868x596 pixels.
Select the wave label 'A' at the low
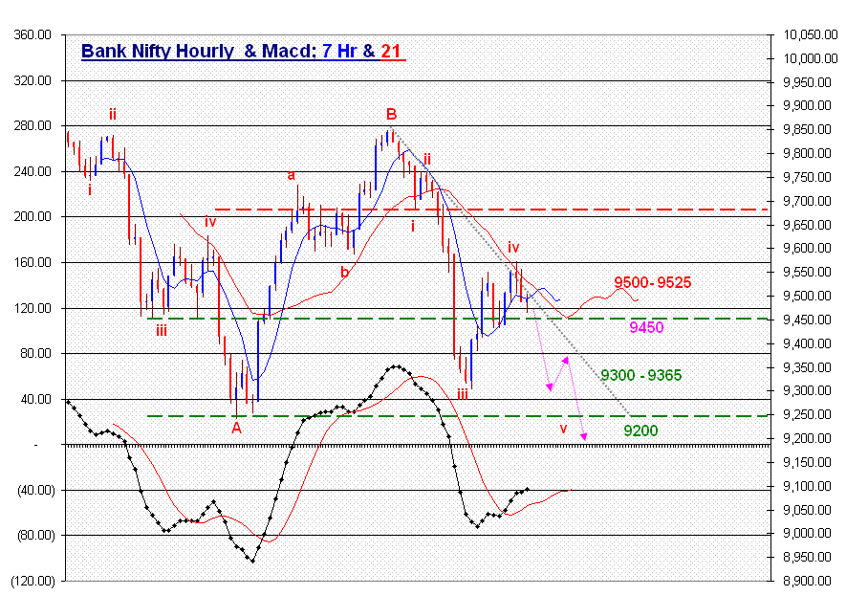coord(236,429)
